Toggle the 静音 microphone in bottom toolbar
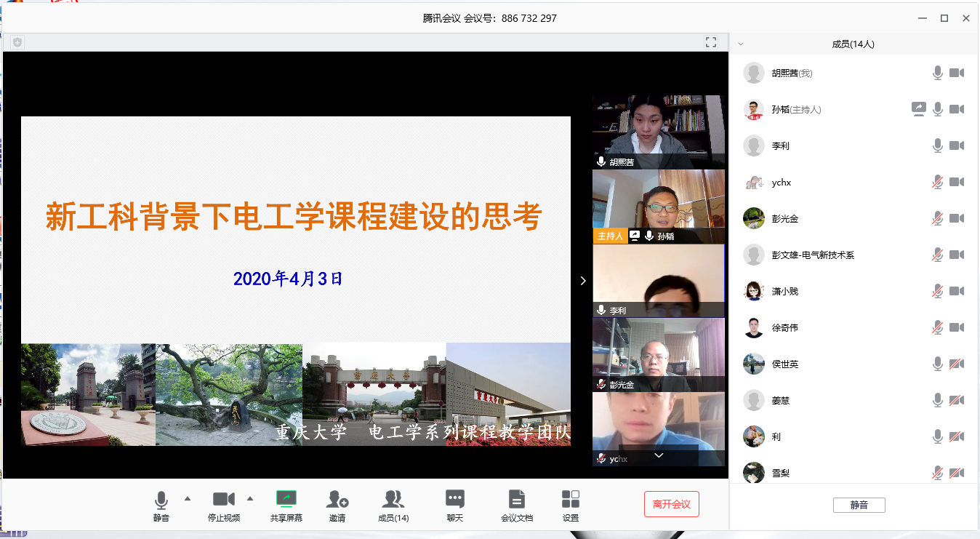 [161, 500]
